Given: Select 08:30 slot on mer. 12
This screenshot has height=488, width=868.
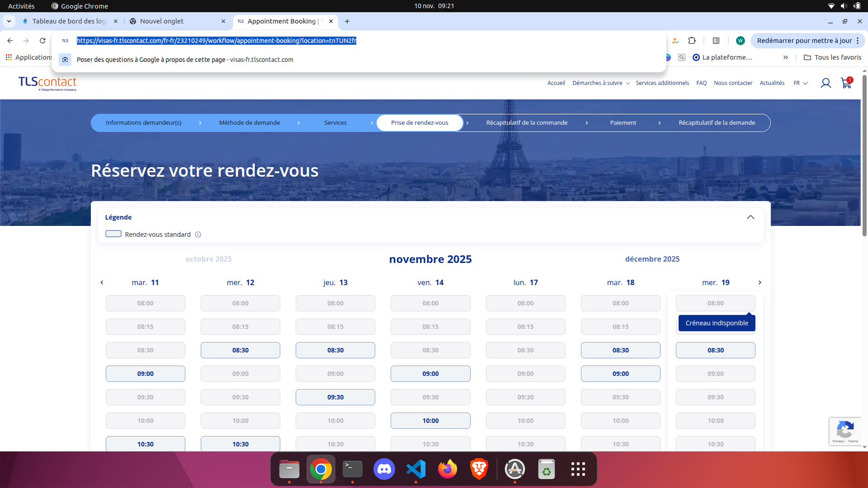Looking at the screenshot, I should point(240,350).
